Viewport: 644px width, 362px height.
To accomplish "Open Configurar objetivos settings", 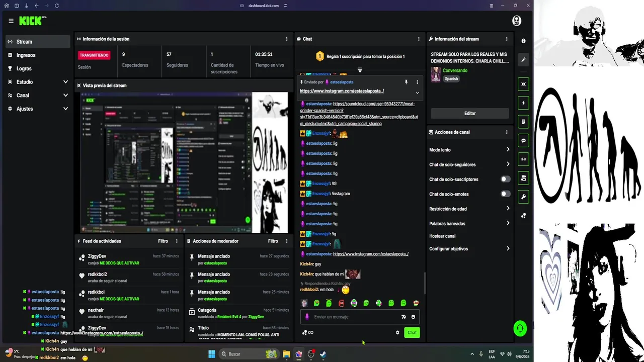I will point(469,248).
